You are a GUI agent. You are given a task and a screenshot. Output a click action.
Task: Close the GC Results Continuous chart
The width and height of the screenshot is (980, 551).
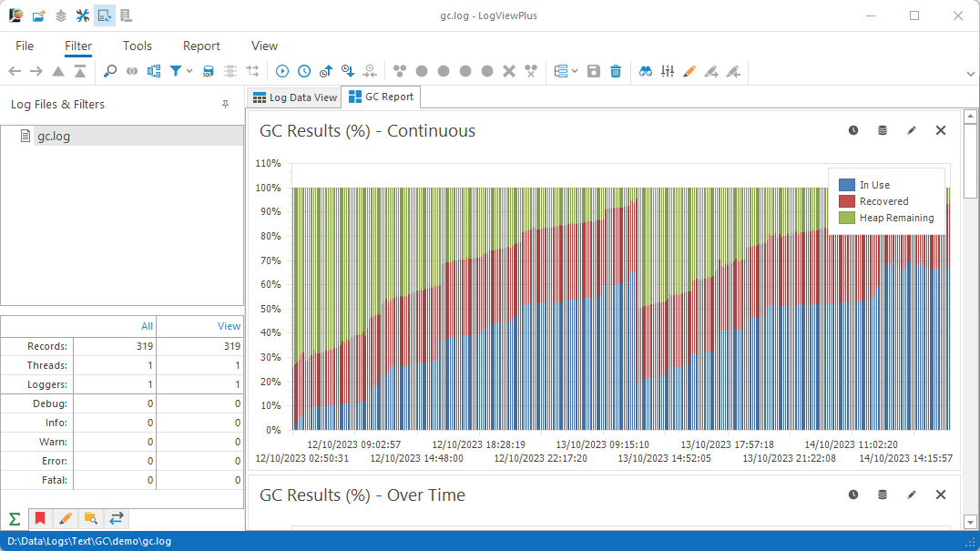coord(941,130)
